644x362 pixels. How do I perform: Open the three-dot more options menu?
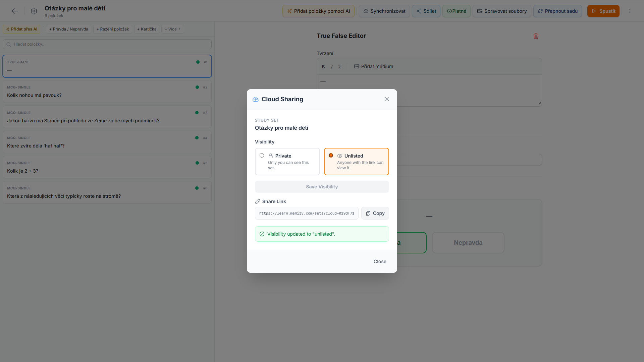(630, 11)
